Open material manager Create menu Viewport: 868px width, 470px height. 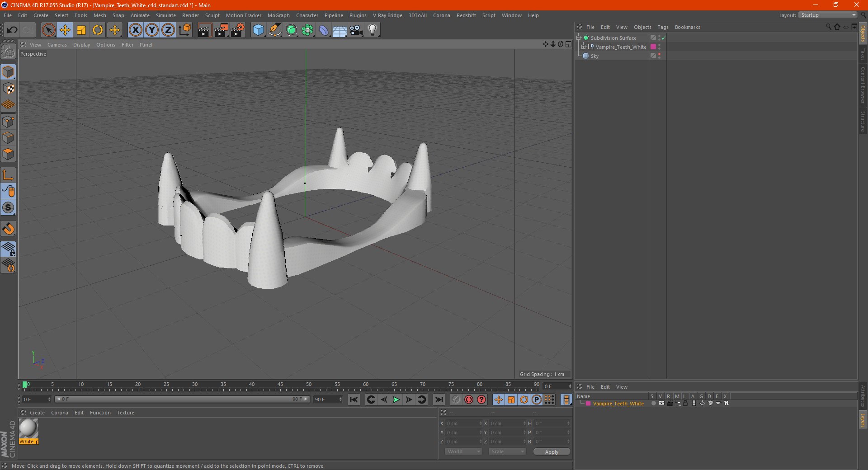tap(37, 413)
